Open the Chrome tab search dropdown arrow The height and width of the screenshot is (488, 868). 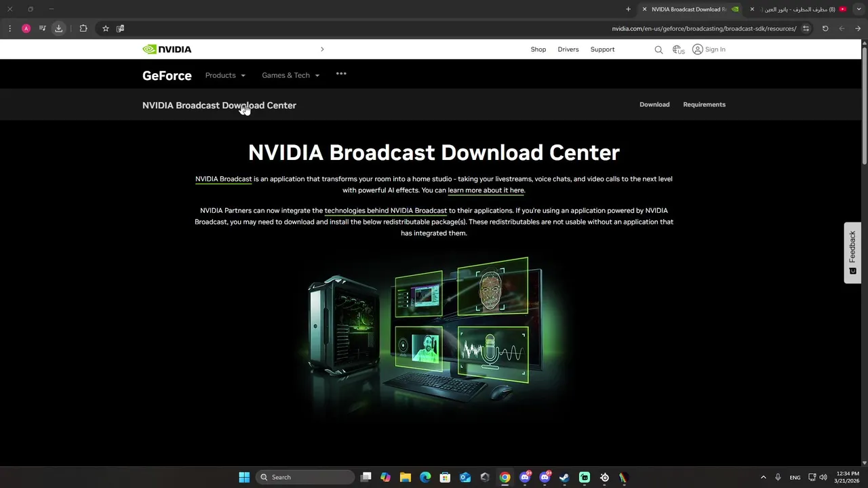[859, 9]
